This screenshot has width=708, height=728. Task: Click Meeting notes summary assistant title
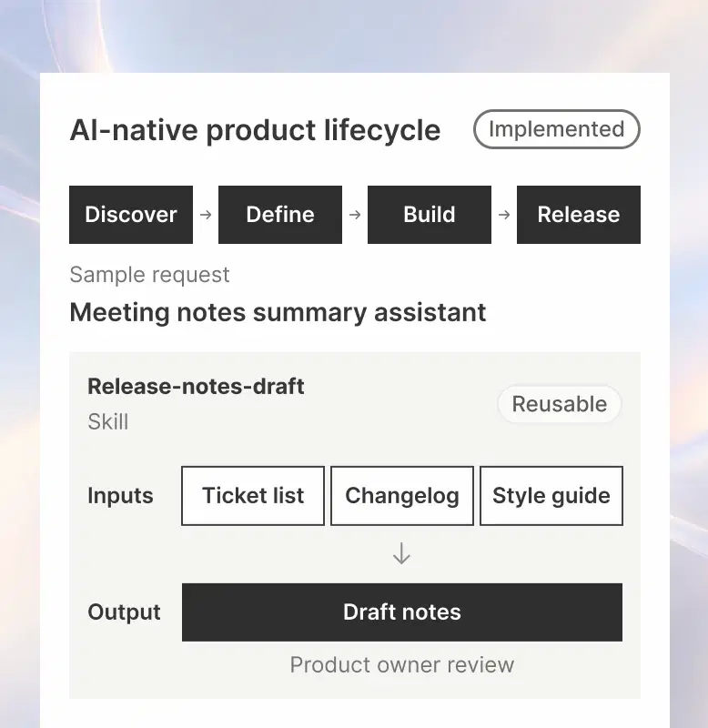click(278, 312)
